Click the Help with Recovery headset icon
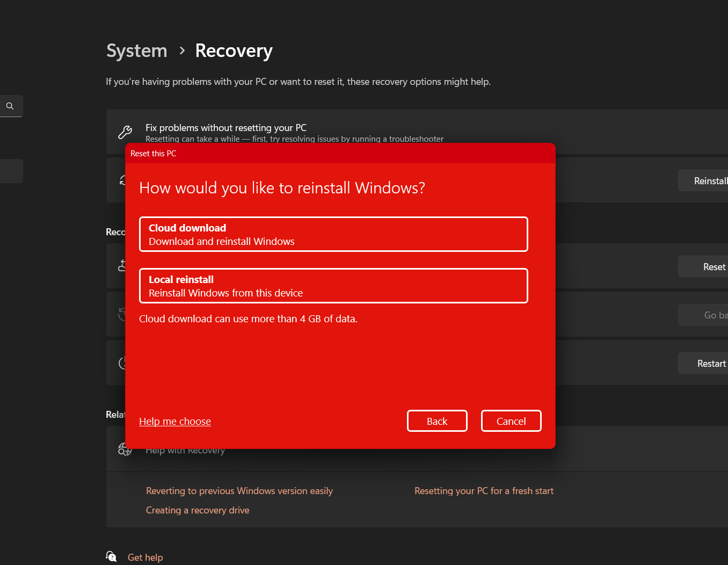The height and width of the screenshot is (565, 728). pos(125,449)
